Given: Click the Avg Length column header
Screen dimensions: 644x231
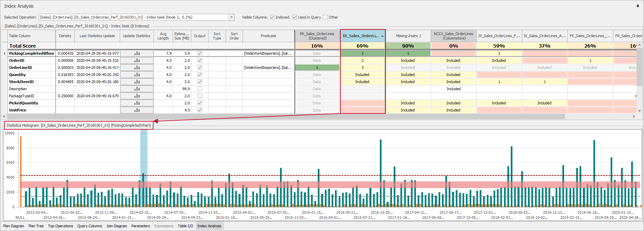Looking at the screenshot, I should coord(163,36).
